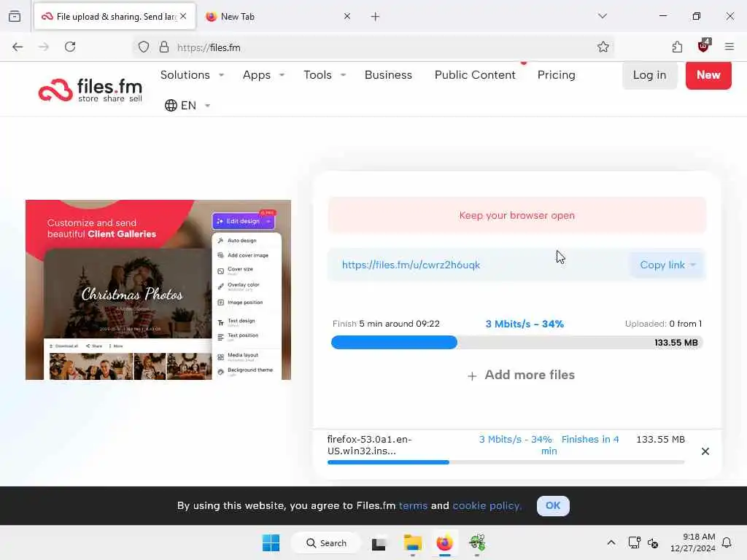The height and width of the screenshot is (560, 747).
Task: Open a new tab with the plus button
Action: [376, 17]
